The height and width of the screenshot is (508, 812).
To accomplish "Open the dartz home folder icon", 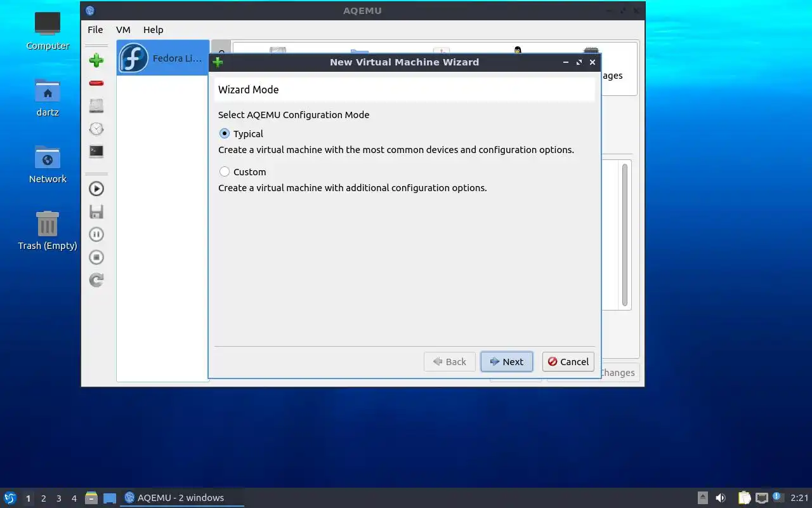I will click(48, 98).
